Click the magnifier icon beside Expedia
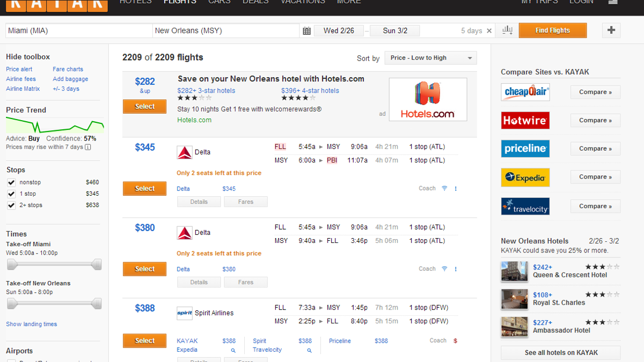644x362 pixels. click(x=233, y=350)
